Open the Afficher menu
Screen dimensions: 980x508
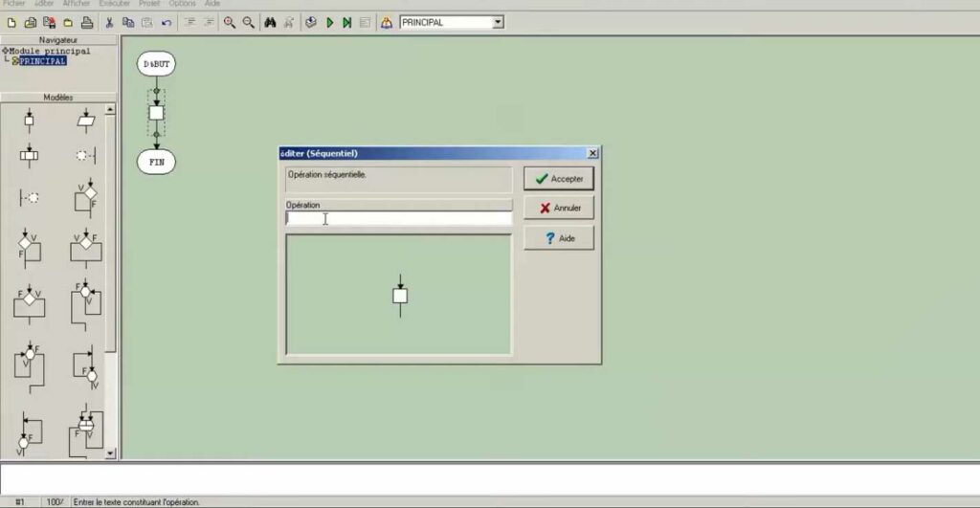coord(76,4)
